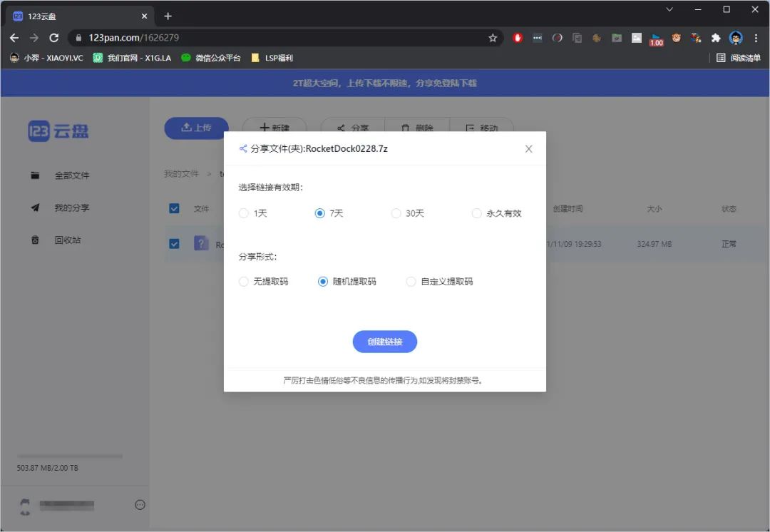Open 全部文件 in sidebar

click(x=71, y=175)
